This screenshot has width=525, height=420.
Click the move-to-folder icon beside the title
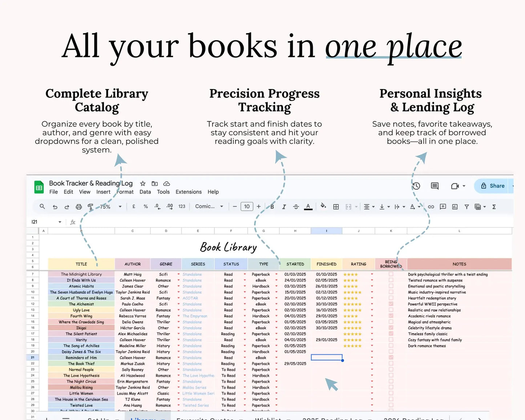155,183
